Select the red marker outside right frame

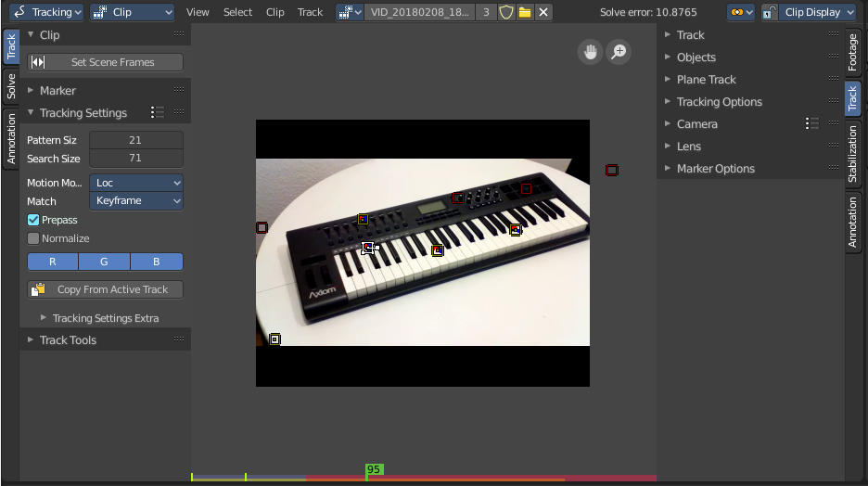click(611, 170)
